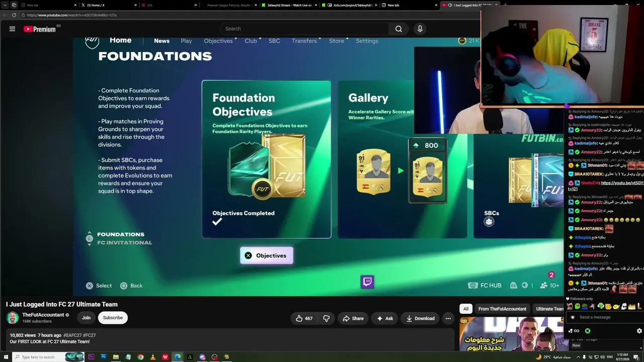Click the green Kick emote icon below chat
Viewport: 644px width, 362px height.
588,331
